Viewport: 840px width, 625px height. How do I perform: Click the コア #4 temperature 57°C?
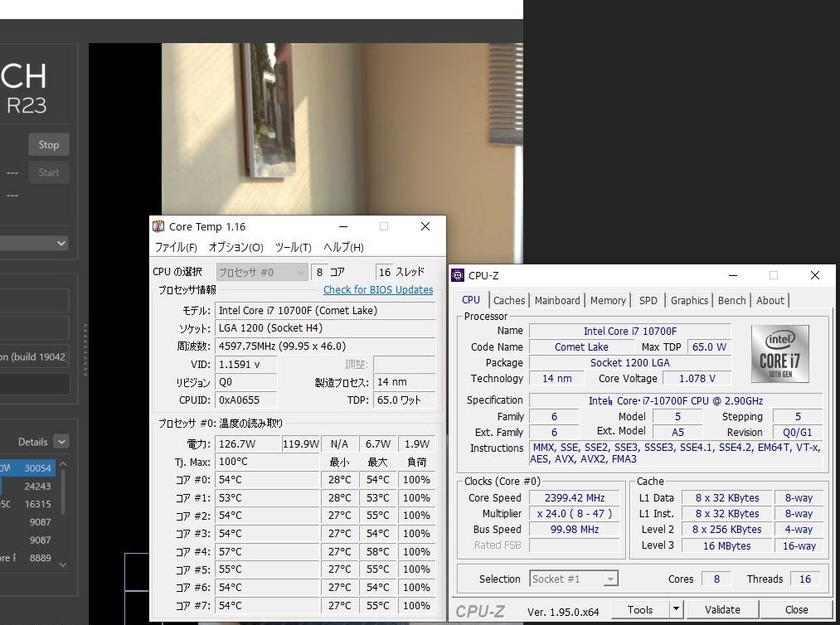coord(267,551)
